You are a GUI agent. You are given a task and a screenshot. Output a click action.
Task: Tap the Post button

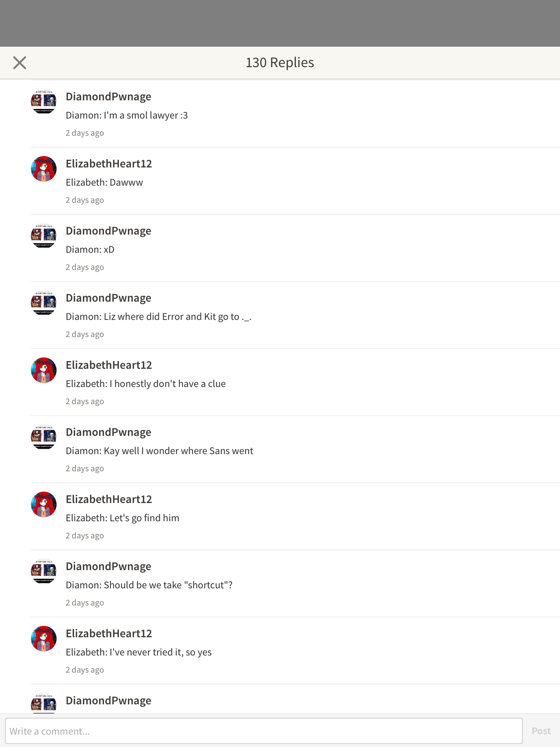(541, 731)
